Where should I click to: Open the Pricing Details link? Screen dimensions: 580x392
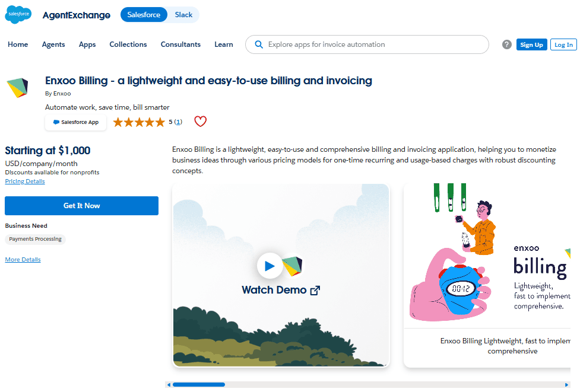tap(25, 181)
